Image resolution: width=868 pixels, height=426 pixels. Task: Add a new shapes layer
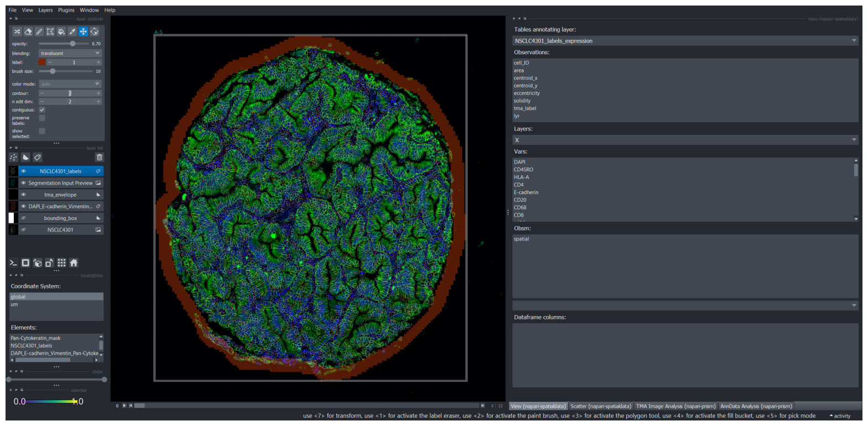tap(25, 157)
